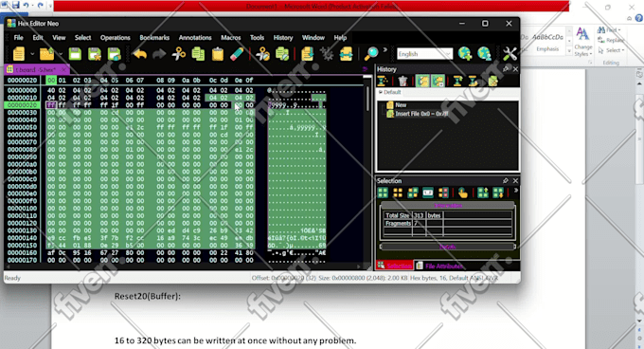Viewport: 644px width, 349px height.
Task: Copy selection with the green pages icon
Action: tap(198, 54)
